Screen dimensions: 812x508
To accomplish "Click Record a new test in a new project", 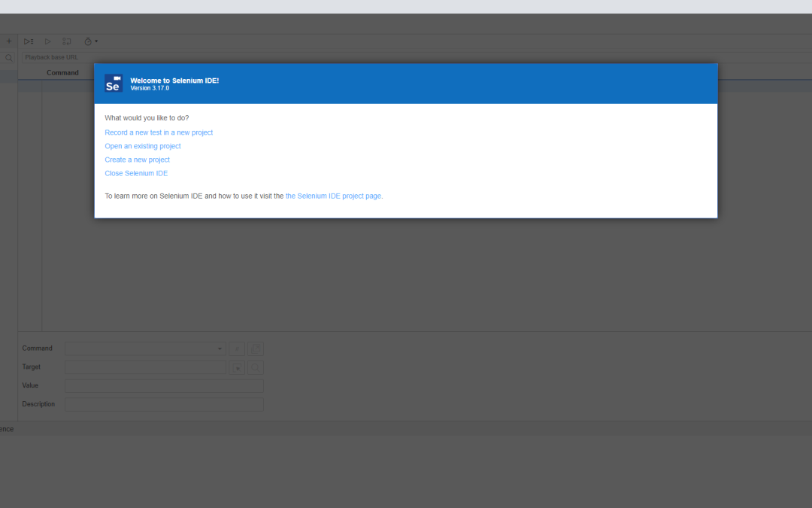I will tap(159, 132).
